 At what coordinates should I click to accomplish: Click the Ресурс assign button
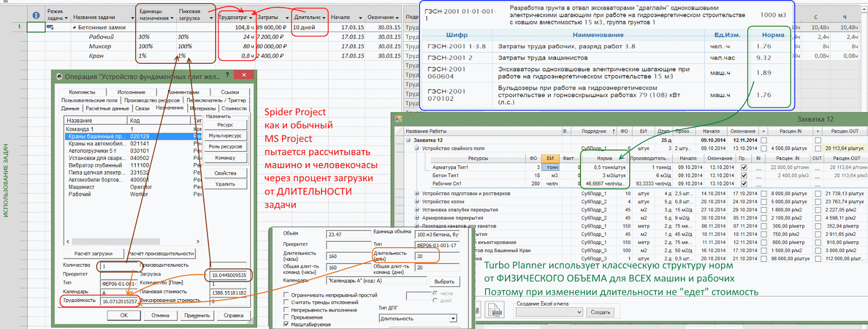coord(225,125)
